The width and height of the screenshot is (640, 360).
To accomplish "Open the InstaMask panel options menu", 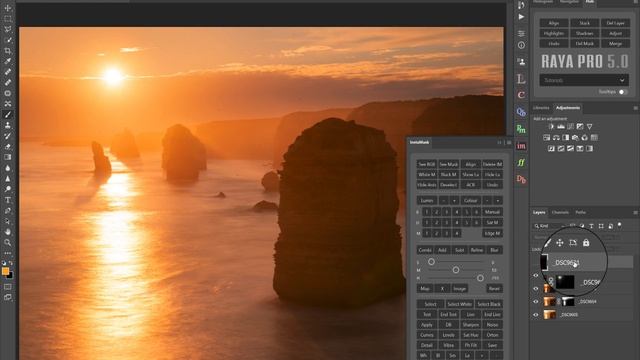I will [509, 142].
